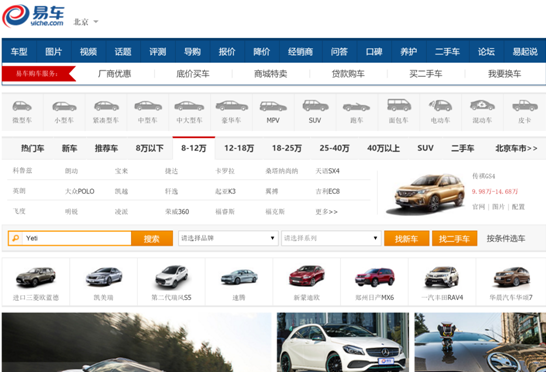Switch to the 25-40万 price tab
Viewport: 546px width, 373px height.
[x=334, y=148]
